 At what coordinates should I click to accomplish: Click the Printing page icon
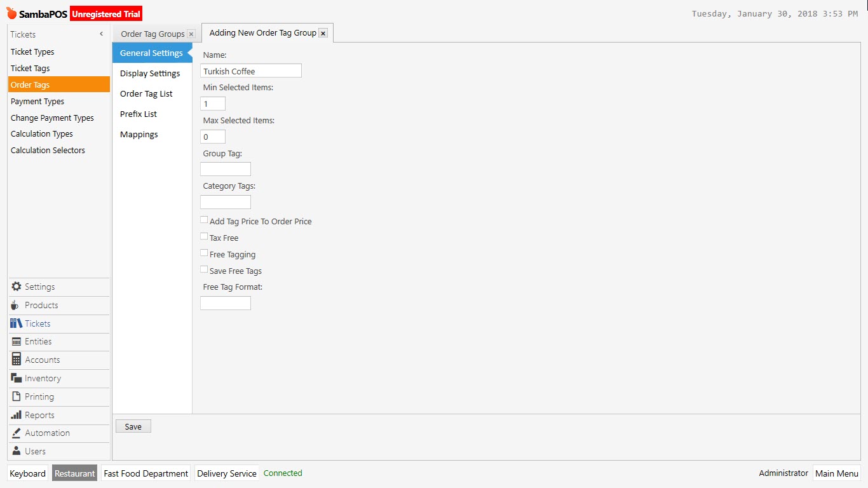15,396
